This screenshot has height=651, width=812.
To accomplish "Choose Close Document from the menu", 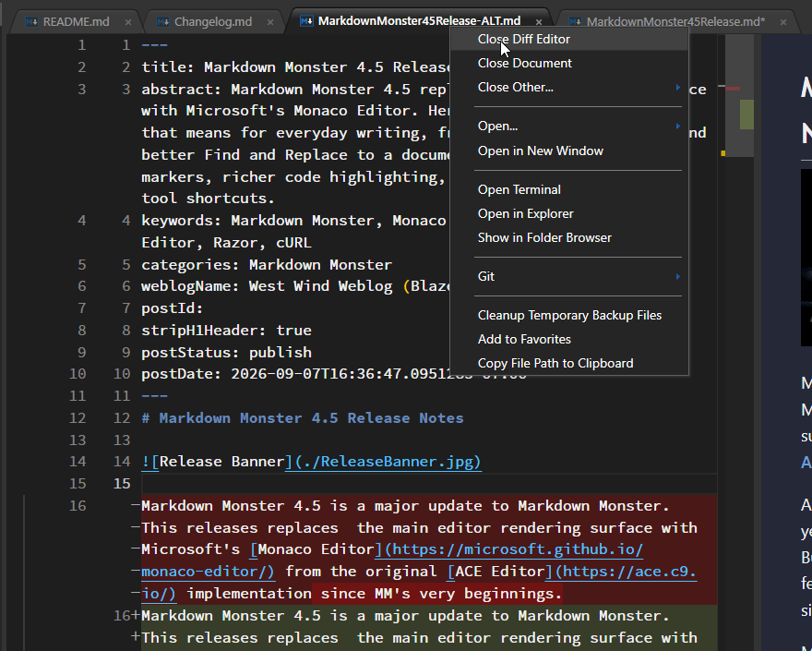I will pyautogui.click(x=569, y=63).
